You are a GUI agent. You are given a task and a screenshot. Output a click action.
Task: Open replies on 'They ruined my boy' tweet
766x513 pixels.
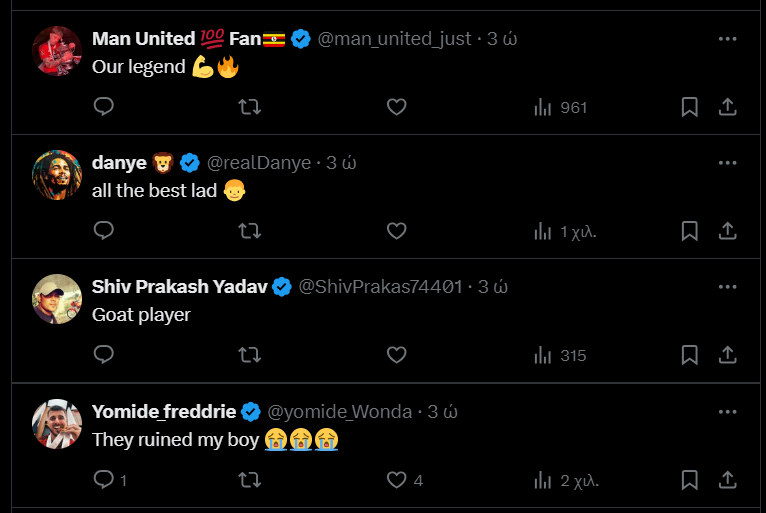[x=110, y=480]
